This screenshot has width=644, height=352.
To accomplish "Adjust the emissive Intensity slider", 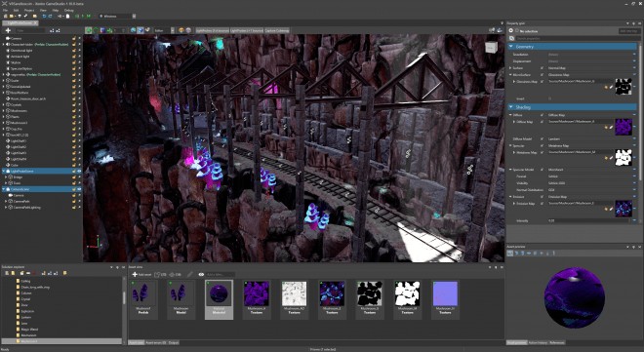I will 588,220.
